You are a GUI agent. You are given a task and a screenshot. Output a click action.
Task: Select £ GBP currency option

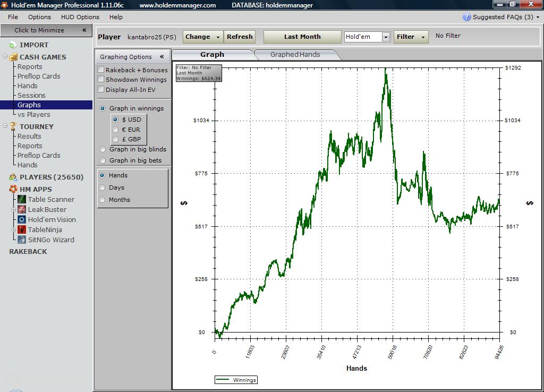point(115,139)
